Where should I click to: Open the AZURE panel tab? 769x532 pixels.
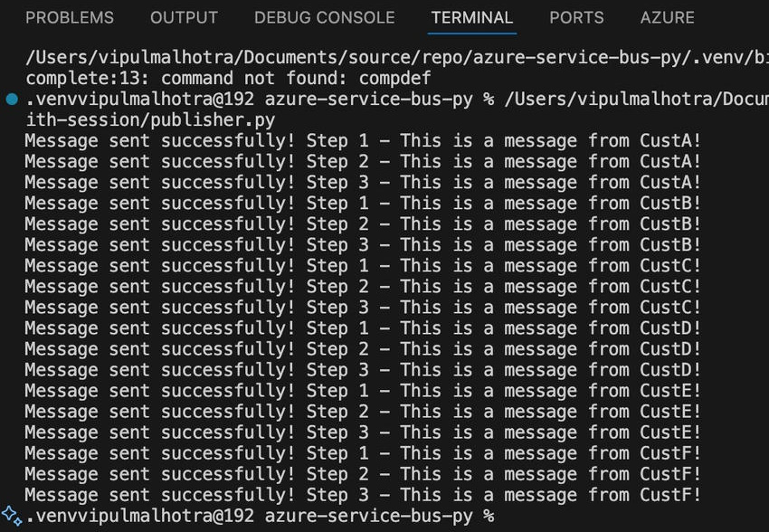click(667, 18)
